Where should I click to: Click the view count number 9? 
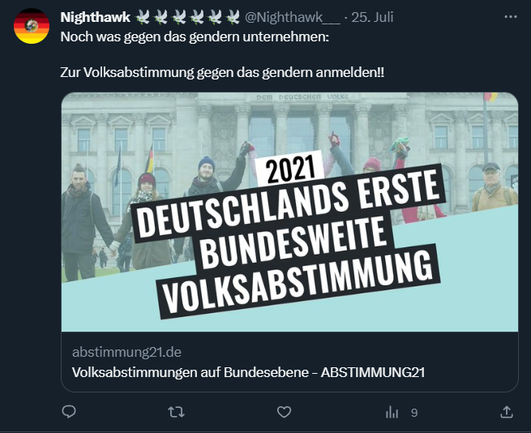pyautogui.click(x=414, y=413)
